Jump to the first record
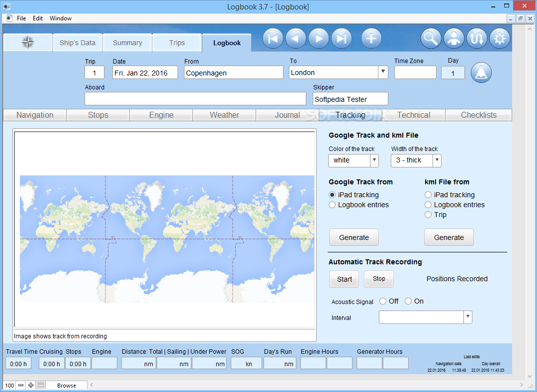This screenshot has width=537, height=392. 273,38
